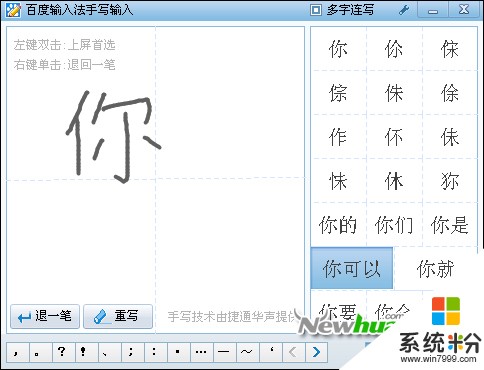Enable the 多字连写 checkbox
This screenshot has width=484, height=370.
pos(315,10)
